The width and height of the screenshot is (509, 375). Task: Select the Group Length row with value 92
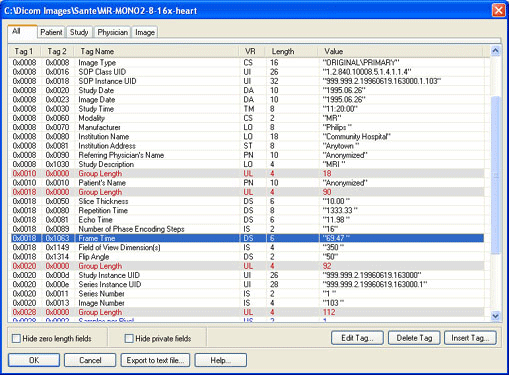coord(246,266)
